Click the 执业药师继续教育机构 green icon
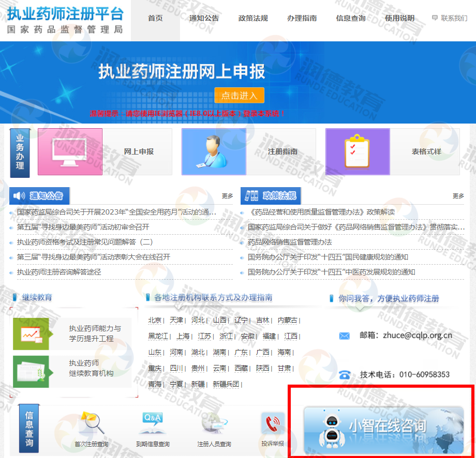The image size is (476, 458). 31,371
